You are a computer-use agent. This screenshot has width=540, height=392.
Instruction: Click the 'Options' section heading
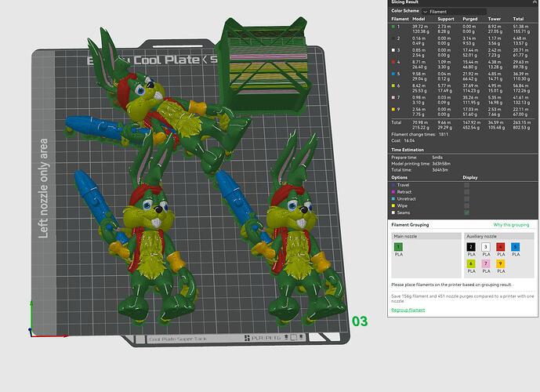point(399,177)
